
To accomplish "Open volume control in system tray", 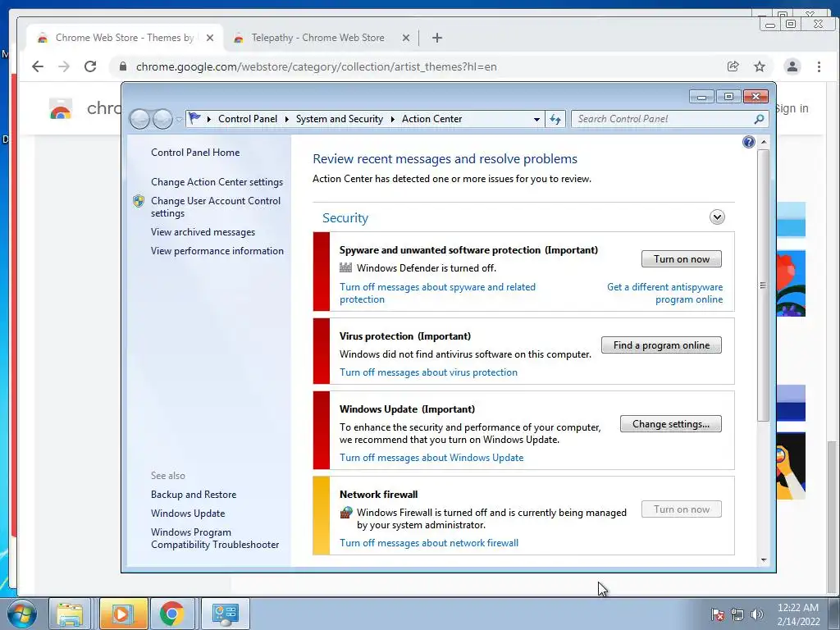I will point(756,614).
